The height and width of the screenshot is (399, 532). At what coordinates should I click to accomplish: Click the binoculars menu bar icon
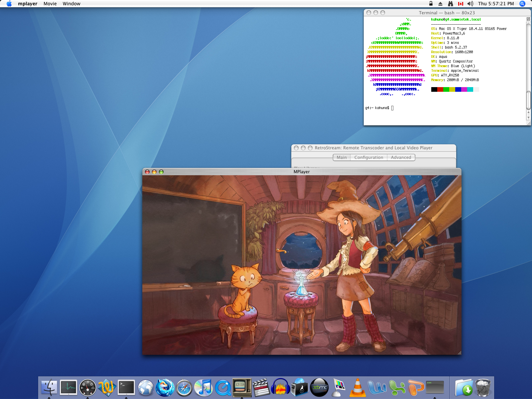coord(451,4)
